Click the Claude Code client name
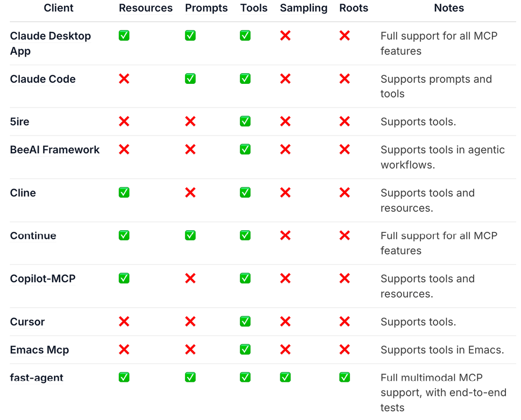This screenshot has height=420, width=521. [x=43, y=79]
